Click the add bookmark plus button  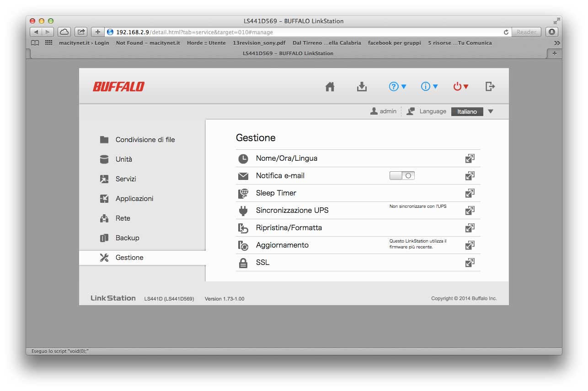tap(98, 32)
